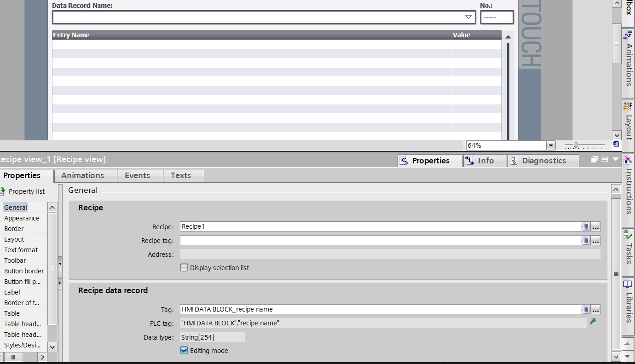Click the property list scroll-down arrow
635x364 pixels.
coord(52,347)
